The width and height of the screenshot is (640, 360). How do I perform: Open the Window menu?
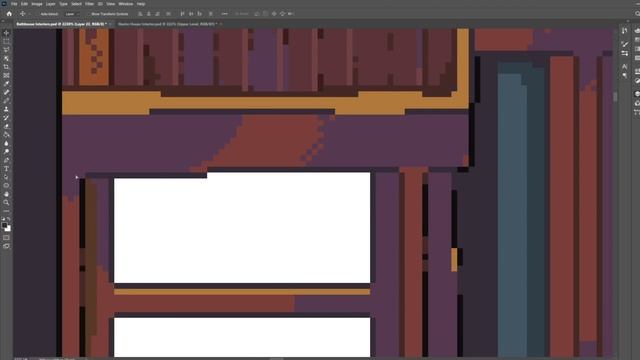pos(126,4)
